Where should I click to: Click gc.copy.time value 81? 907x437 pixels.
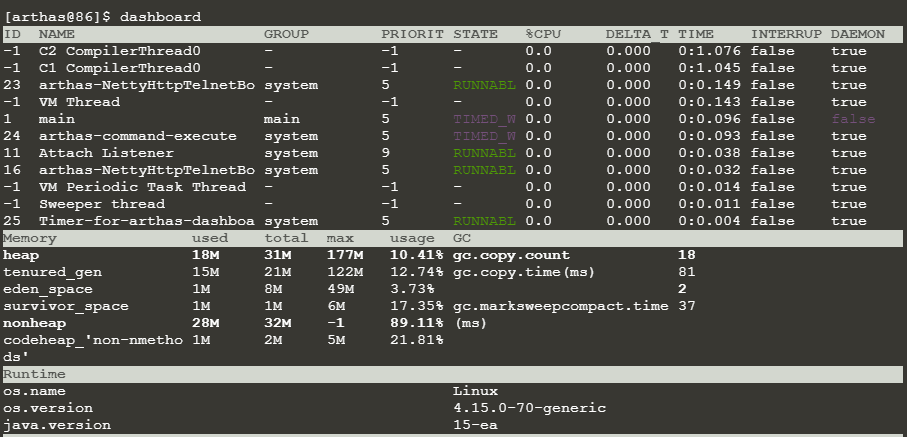point(687,272)
